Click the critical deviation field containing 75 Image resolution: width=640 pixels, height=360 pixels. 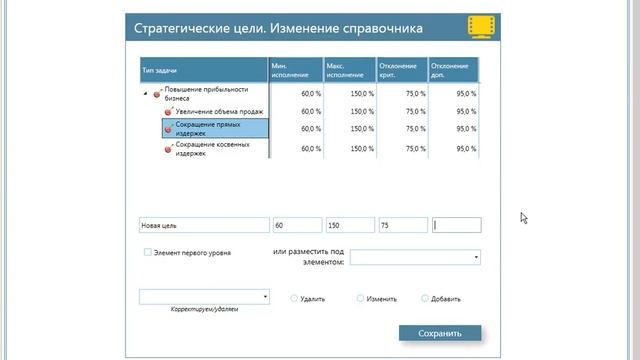pyautogui.click(x=403, y=225)
